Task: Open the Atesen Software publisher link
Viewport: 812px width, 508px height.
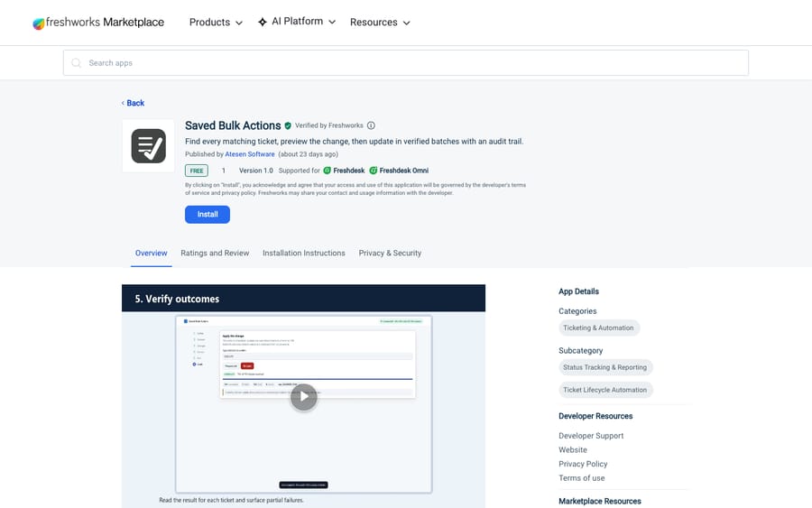Action: click(x=250, y=154)
